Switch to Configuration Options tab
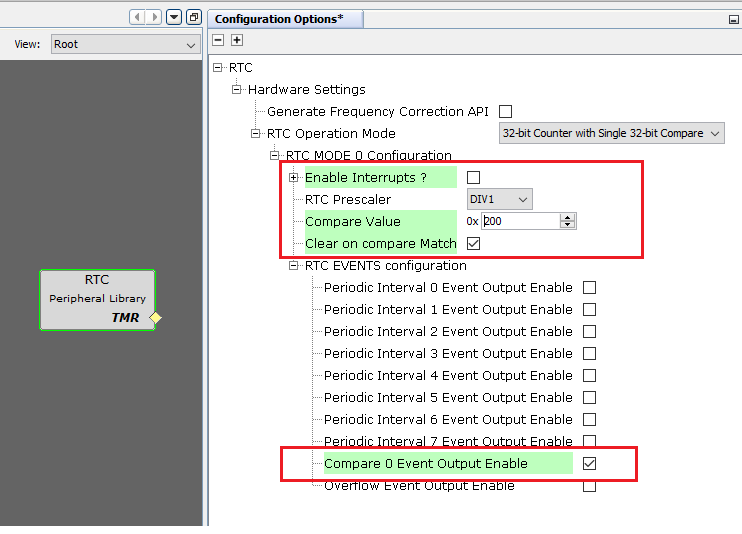742x534 pixels. pyautogui.click(x=285, y=19)
